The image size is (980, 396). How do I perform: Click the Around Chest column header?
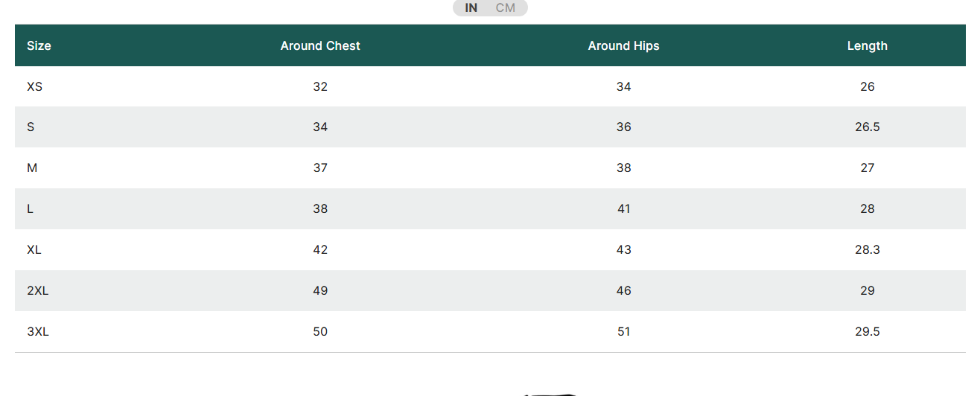pos(320,45)
